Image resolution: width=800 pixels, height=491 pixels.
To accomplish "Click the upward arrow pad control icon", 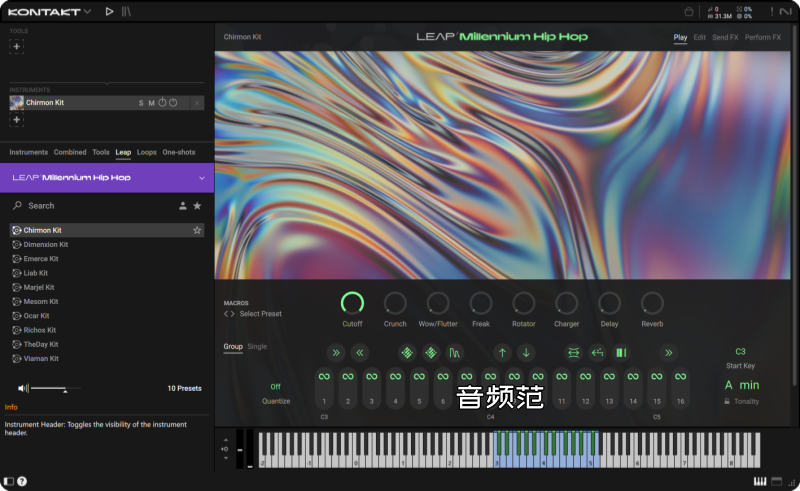I will pos(502,352).
